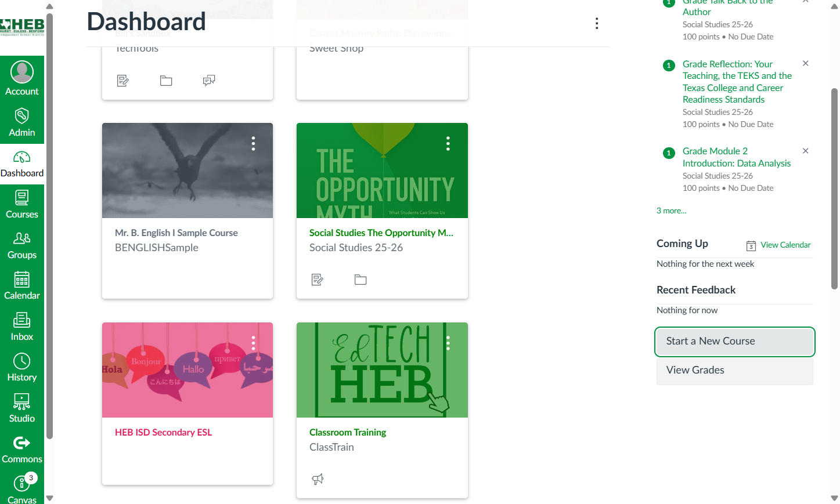Open Grade Talk Back to the Author link

tap(727, 7)
